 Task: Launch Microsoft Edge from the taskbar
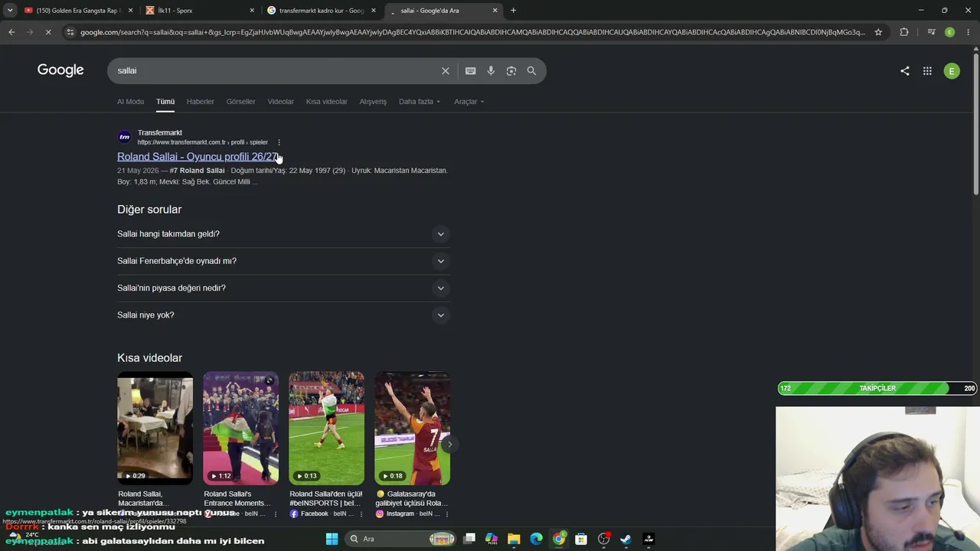pyautogui.click(x=537, y=539)
